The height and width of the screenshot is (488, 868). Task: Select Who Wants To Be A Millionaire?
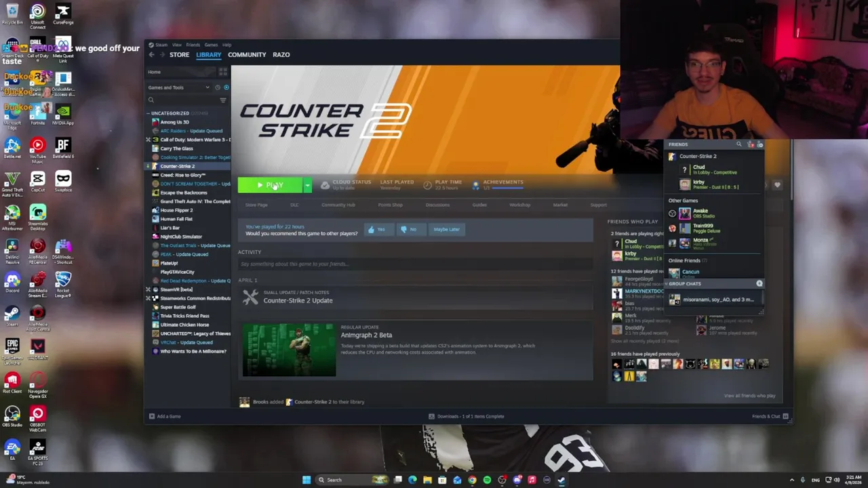click(x=193, y=351)
